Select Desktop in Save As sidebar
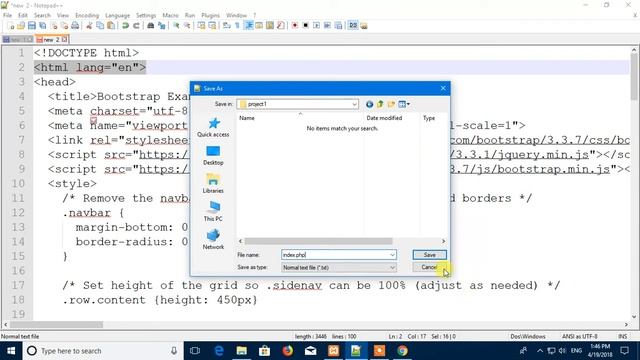The height and width of the screenshot is (360, 640). point(213,156)
